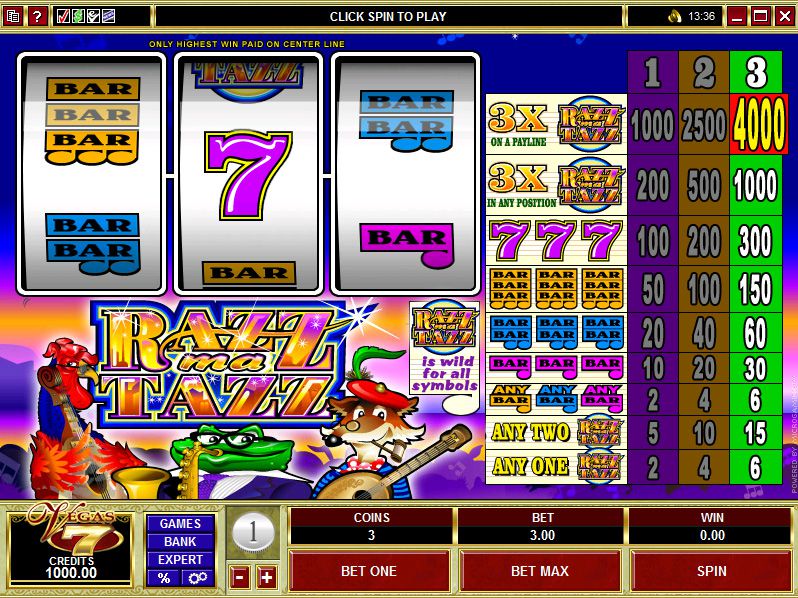The width and height of the screenshot is (798, 598).
Task: Open the gears settings icon
Action: tap(197, 578)
